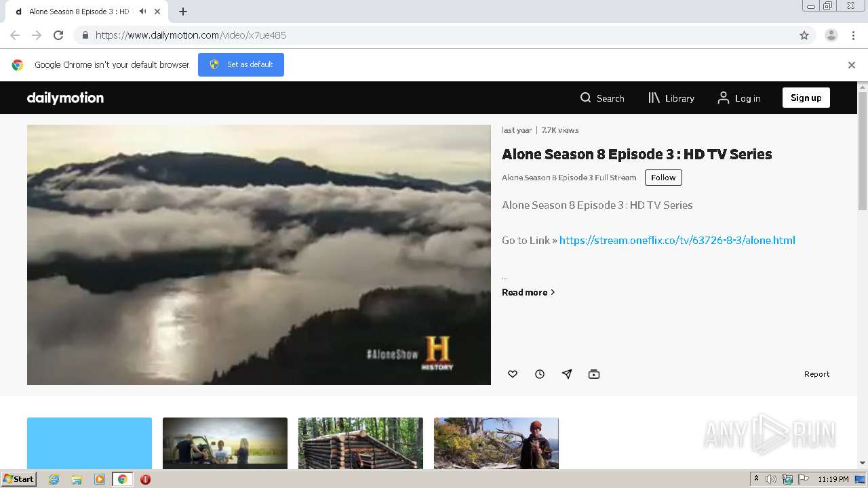Play the main video player
This screenshot has width=868, height=488.
coord(259,255)
